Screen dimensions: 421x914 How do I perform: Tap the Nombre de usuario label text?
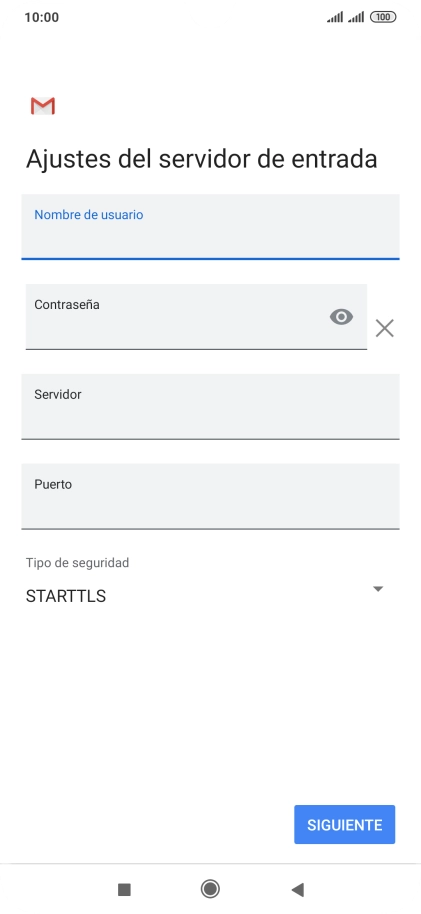point(89,215)
